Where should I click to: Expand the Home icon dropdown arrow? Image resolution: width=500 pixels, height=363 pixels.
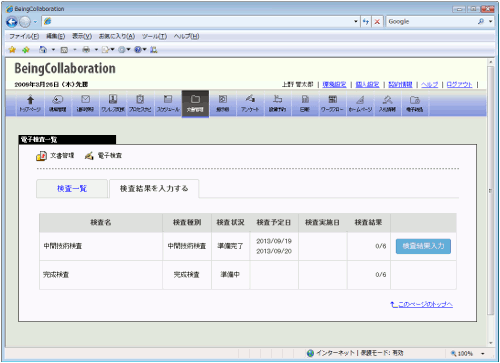53,50
